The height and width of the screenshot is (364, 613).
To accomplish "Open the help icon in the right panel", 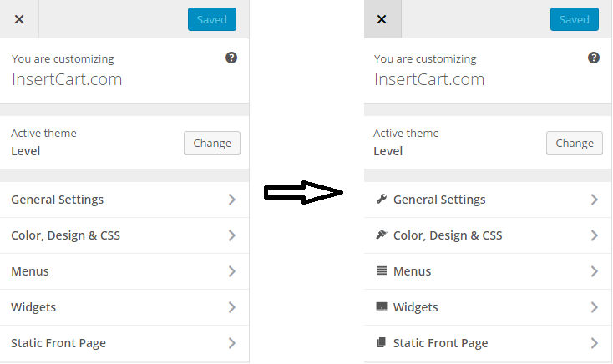I will [594, 58].
